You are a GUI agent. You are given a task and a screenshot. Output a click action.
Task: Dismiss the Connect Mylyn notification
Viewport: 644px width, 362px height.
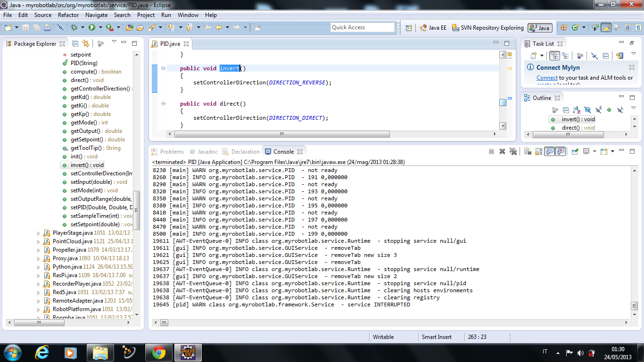click(x=633, y=68)
